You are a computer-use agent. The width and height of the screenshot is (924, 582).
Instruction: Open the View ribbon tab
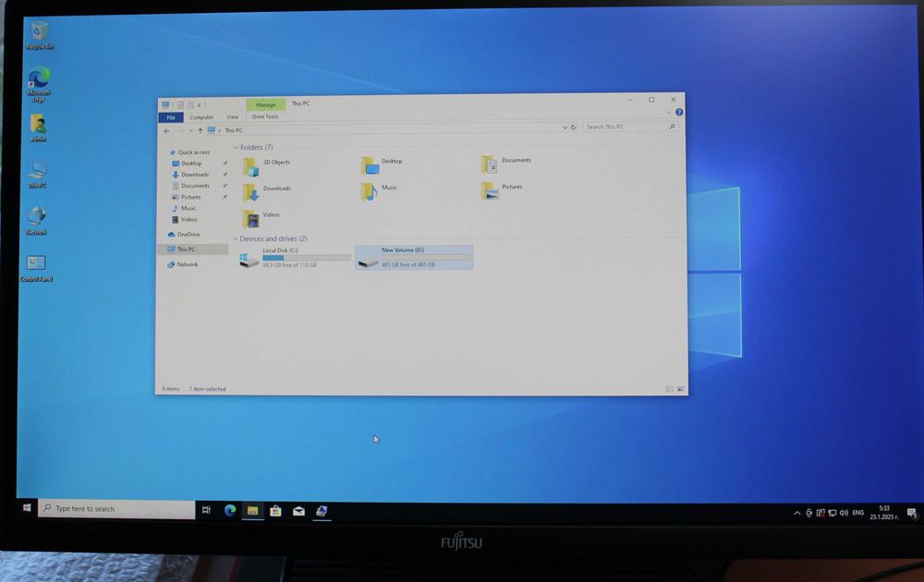pyautogui.click(x=233, y=117)
